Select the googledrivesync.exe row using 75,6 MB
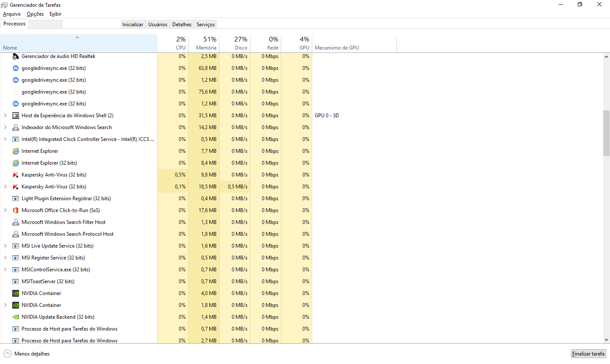The height and width of the screenshot is (364, 610). pos(156,92)
